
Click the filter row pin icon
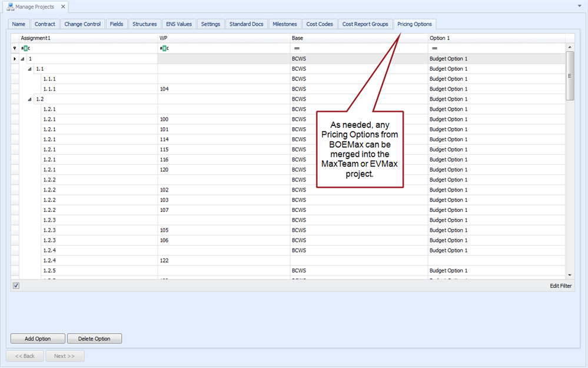pyautogui.click(x=15, y=48)
